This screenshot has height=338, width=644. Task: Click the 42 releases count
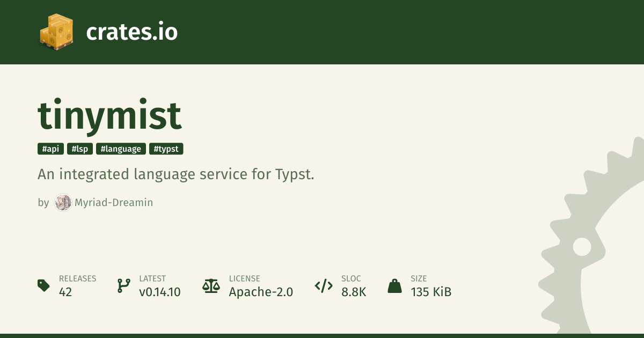[65, 292]
